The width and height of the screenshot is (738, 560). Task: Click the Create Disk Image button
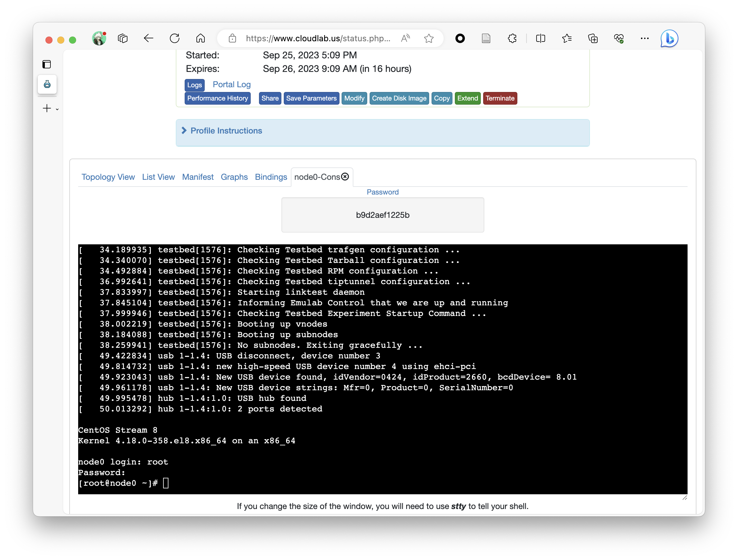click(x=399, y=98)
